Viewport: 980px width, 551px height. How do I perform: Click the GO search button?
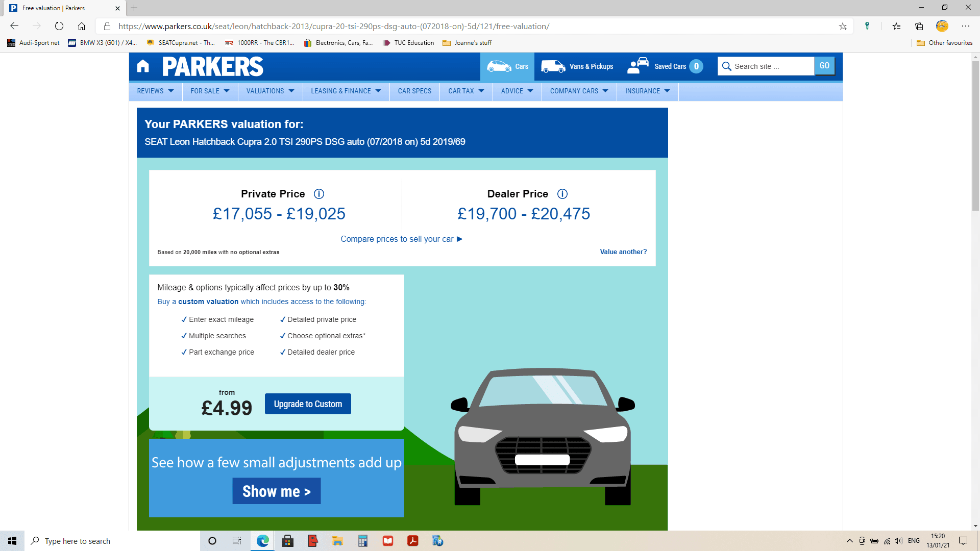pos(824,66)
